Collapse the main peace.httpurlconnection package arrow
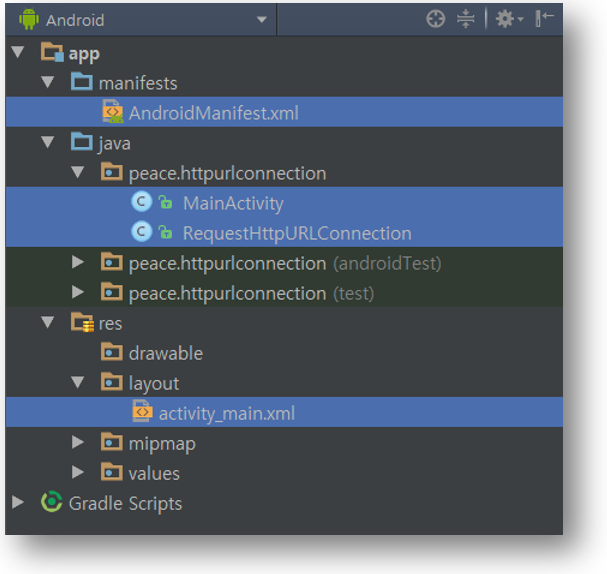The height and width of the screenshot is (574, 607). coord(78,172)
